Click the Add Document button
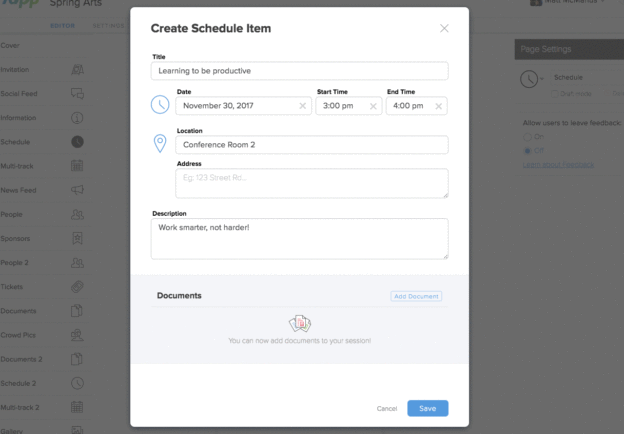 [416, 296]
